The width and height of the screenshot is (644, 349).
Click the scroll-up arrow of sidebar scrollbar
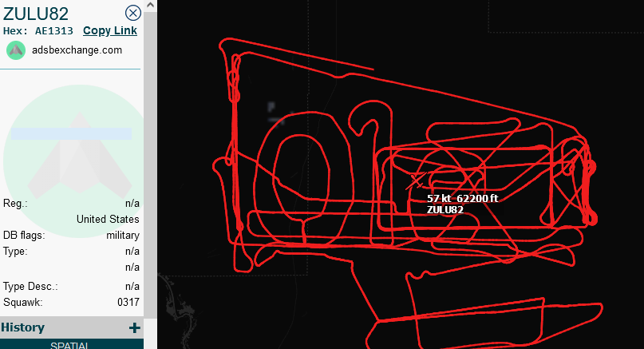(150, 6)
